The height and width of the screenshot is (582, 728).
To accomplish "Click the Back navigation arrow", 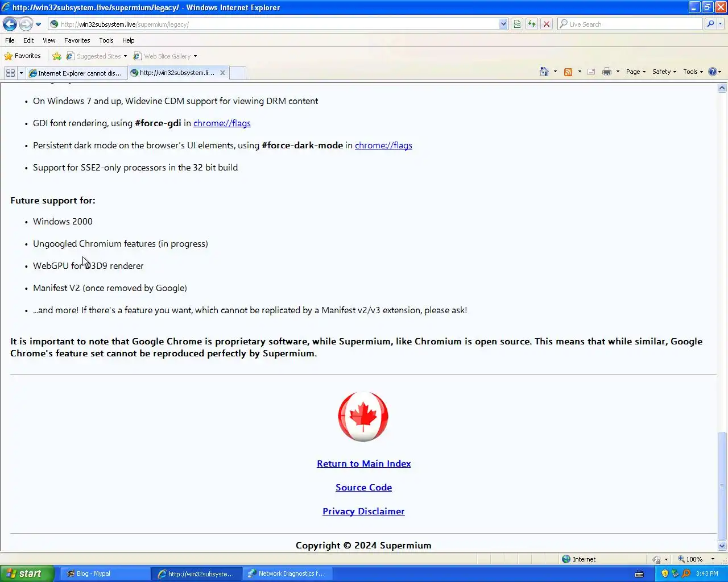I will tap(10, 24).
